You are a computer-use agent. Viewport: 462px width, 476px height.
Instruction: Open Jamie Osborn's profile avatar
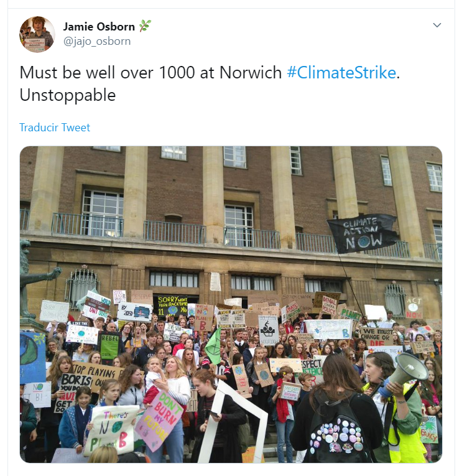37,34
